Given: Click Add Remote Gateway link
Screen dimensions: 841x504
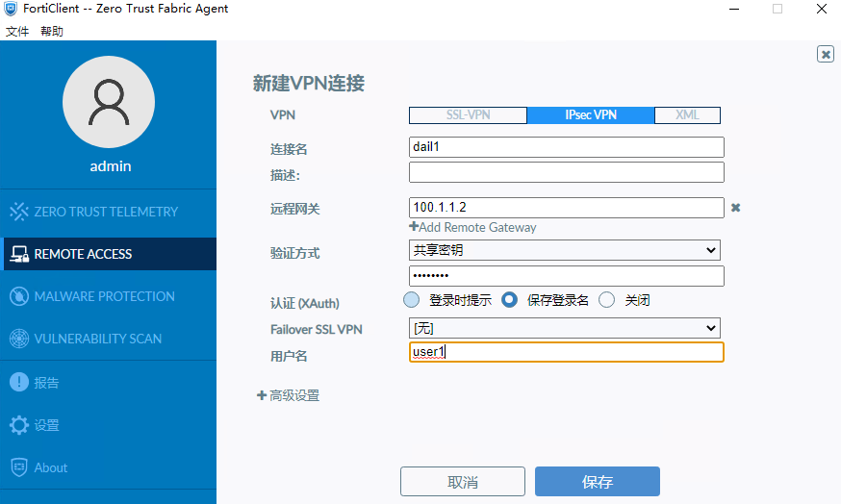Looking at the screenshot, I should pyautogui.click(x=472, y=228).
